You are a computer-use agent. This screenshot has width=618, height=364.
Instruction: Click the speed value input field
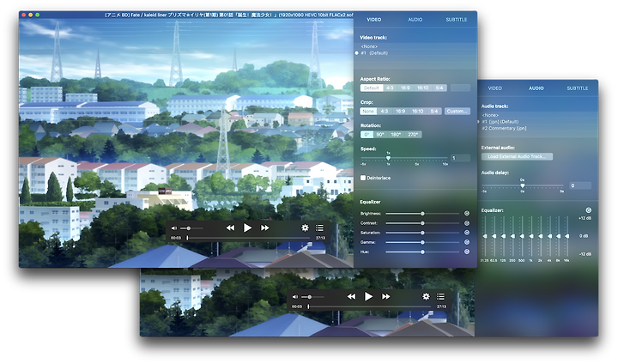(x=460, y=158)
